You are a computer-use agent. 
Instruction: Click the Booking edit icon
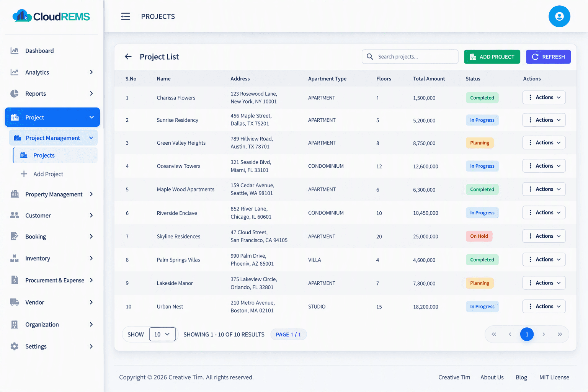click(15, 236)
